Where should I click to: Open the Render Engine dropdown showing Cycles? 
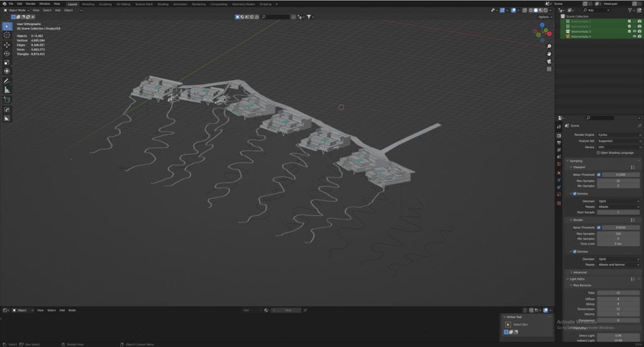[x=619, y=135]
